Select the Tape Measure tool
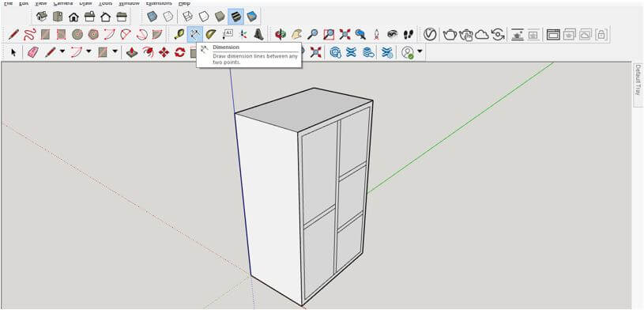This screenshot has width=644, height=310. tap(179, 34)
